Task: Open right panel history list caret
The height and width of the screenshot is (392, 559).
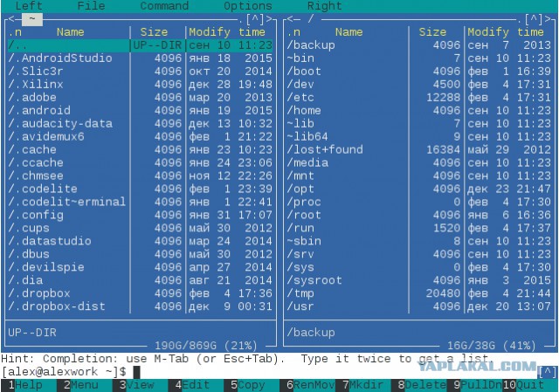Action: pos(534,19)
